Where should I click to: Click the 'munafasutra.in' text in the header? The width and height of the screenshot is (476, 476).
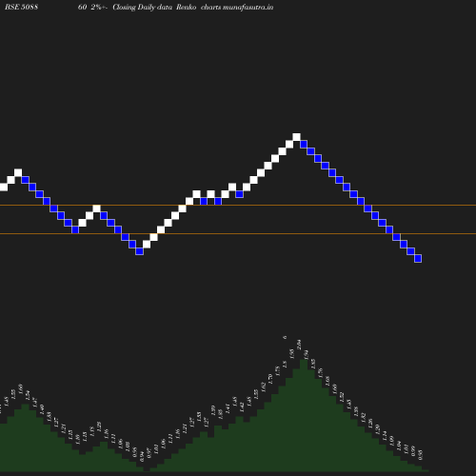point(248,7)
